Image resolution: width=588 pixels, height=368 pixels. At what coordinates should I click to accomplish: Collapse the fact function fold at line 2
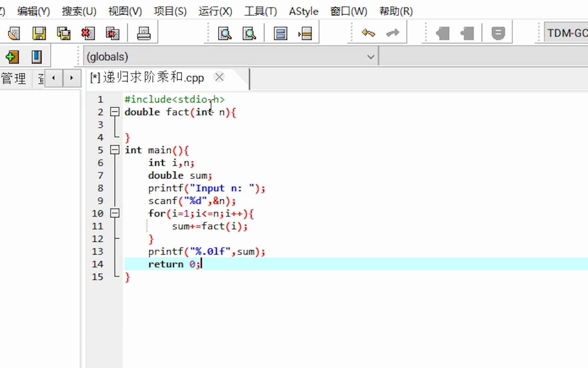point(115,112)
